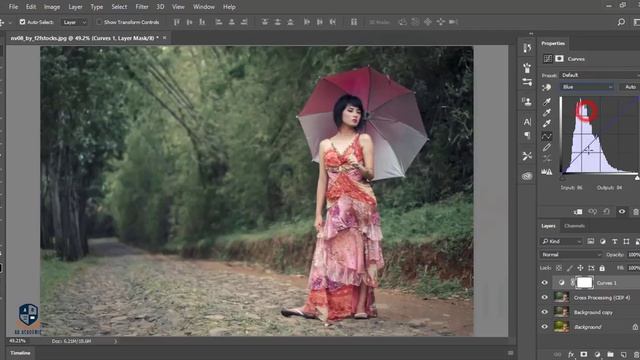Select the Background copy layer thumbnail

click(561, 312)
